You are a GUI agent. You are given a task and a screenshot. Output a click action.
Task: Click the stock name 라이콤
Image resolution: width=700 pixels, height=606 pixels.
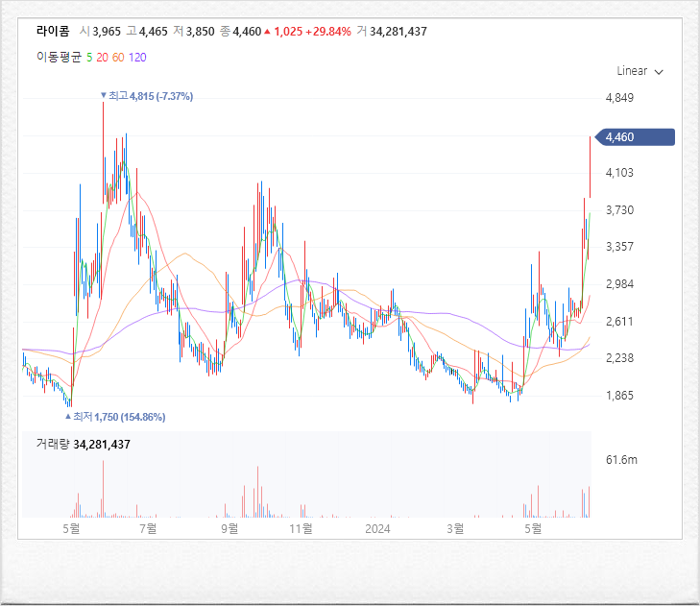[53, 31]
